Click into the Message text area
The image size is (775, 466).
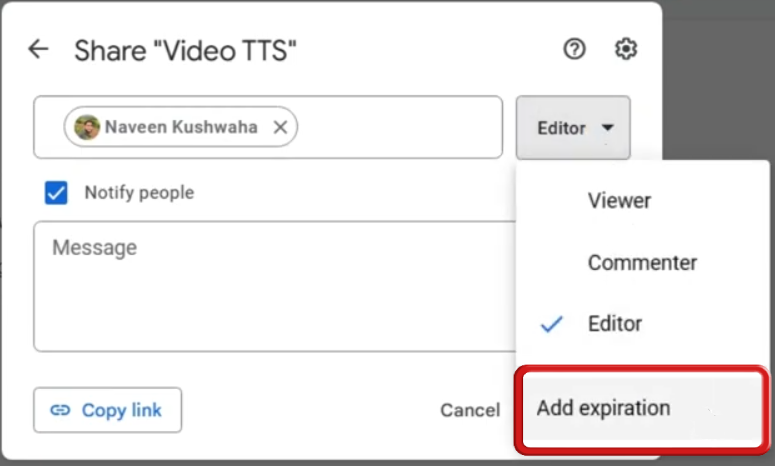[275, 287]
